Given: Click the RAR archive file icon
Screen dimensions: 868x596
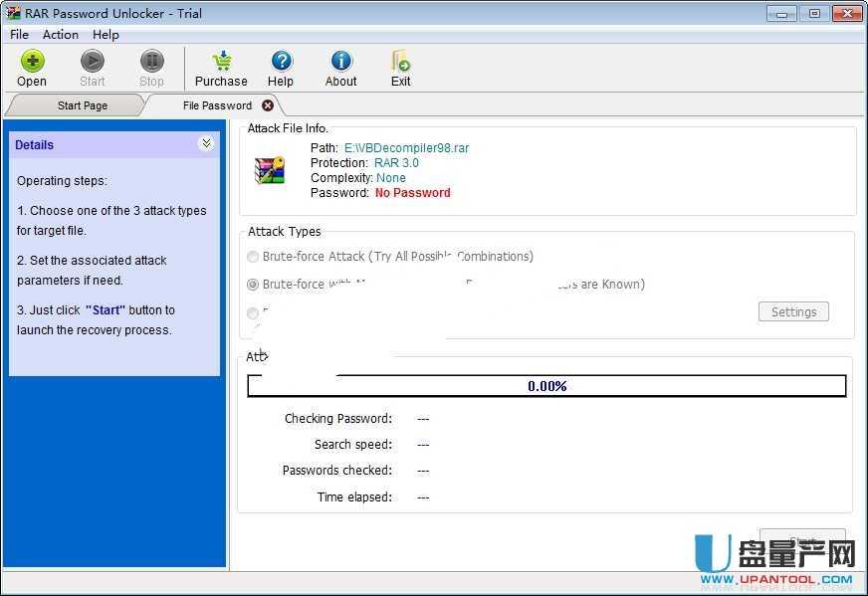Looking at the screenshot, I should coord(270,170).
